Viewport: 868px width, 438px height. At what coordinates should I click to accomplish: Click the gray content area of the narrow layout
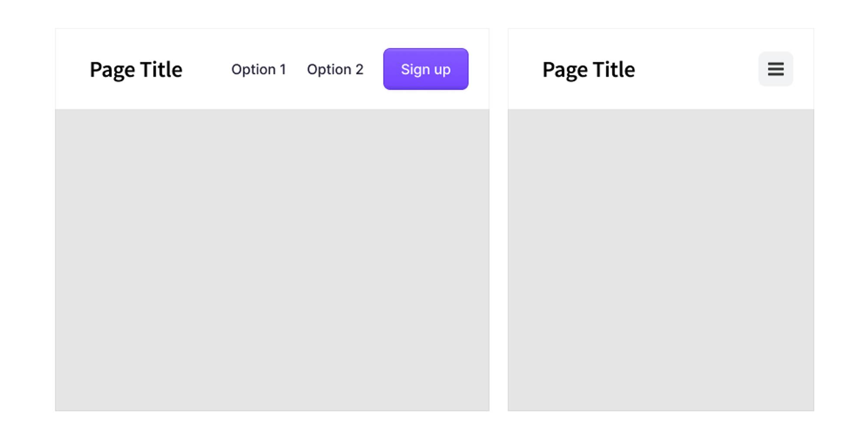tap(661, 260)
